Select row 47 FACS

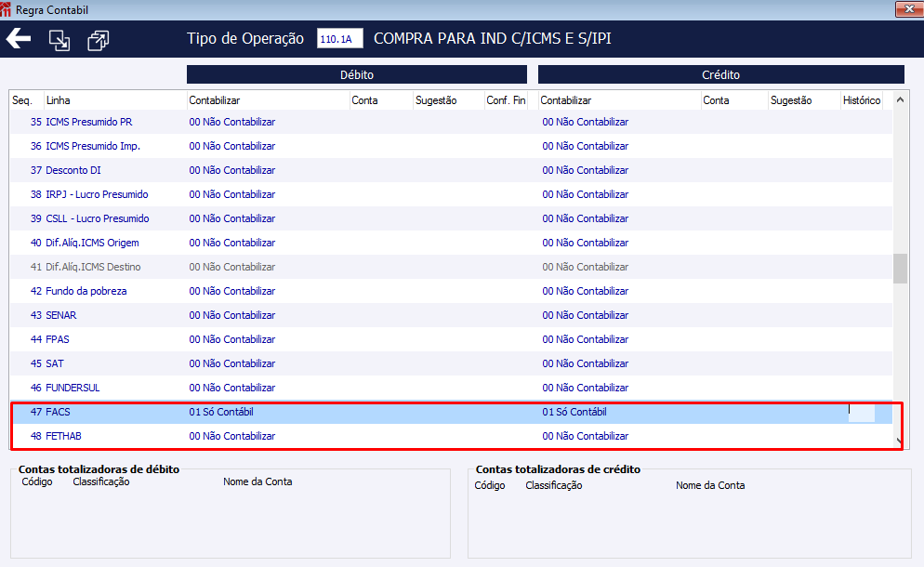(x=451, y=412)
